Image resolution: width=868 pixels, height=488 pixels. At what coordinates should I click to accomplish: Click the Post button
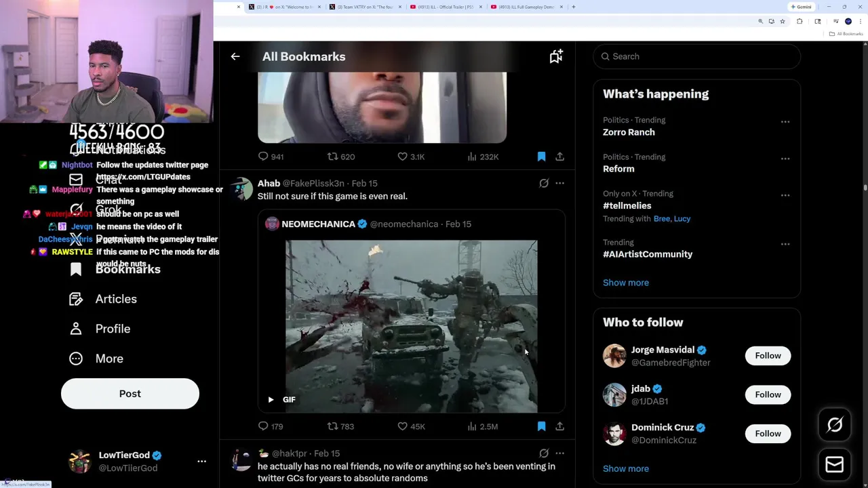pyautogui.click(x=130, y=394)
